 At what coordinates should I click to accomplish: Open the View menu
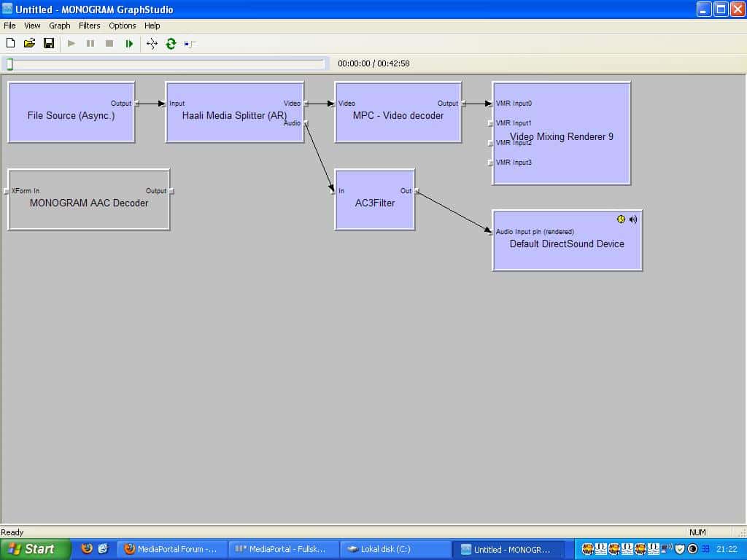[32, 26]
